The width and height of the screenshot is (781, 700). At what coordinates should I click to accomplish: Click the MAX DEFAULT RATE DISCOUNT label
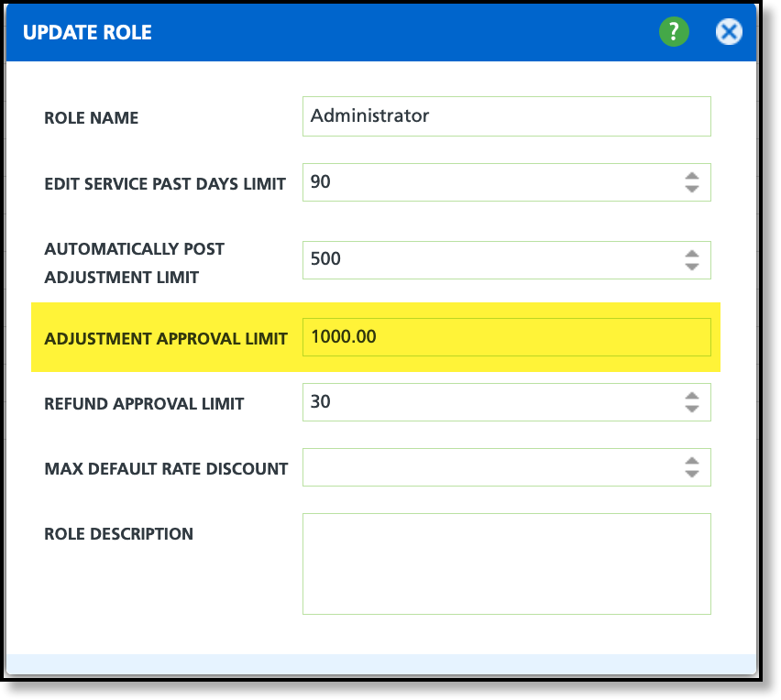(166, 468)
